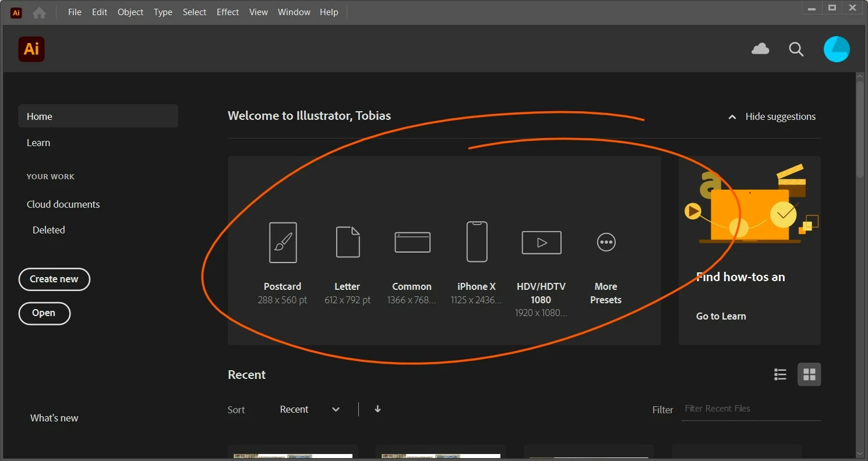This screenshot has width=868, height=461.
Task: Open the Type menu
Action: tap(163, 12)
